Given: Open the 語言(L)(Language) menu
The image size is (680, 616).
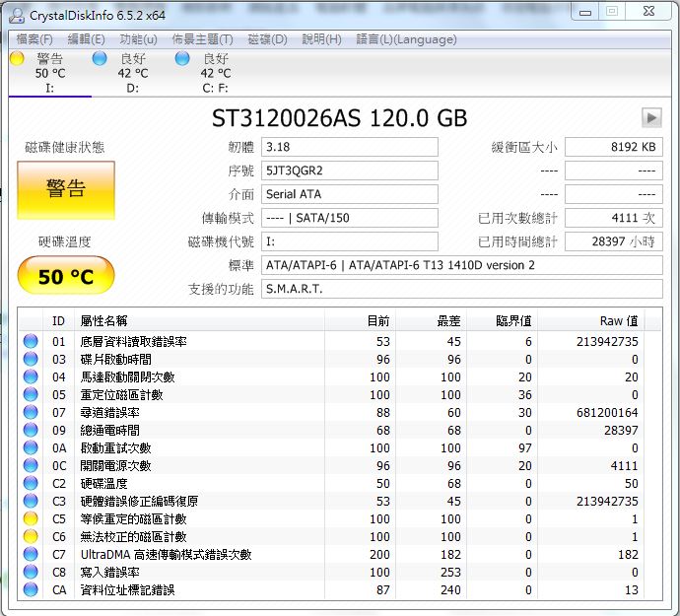Looking at the screenshot, I should pyautogui.click(x=406, y=39).
